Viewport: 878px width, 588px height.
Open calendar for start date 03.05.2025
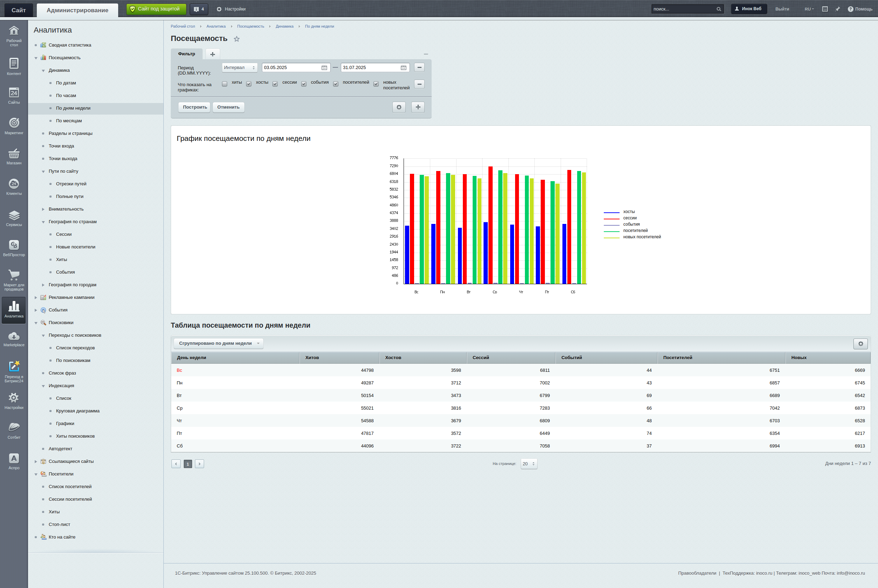pos(324,68)
